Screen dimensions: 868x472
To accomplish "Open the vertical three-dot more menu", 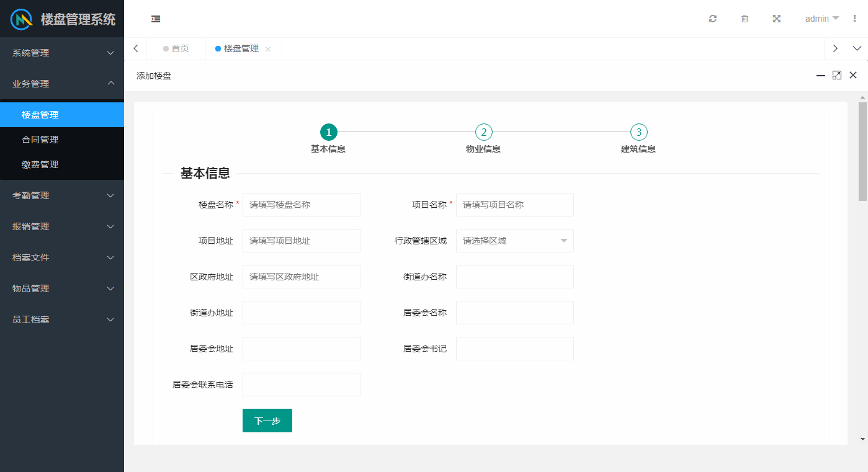I will [855, 19].
